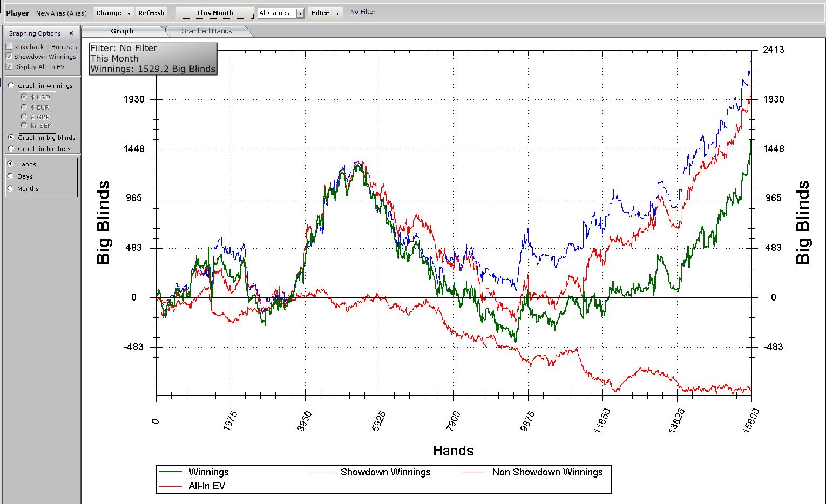Select the Graph in big bets option

coord(11,149)
